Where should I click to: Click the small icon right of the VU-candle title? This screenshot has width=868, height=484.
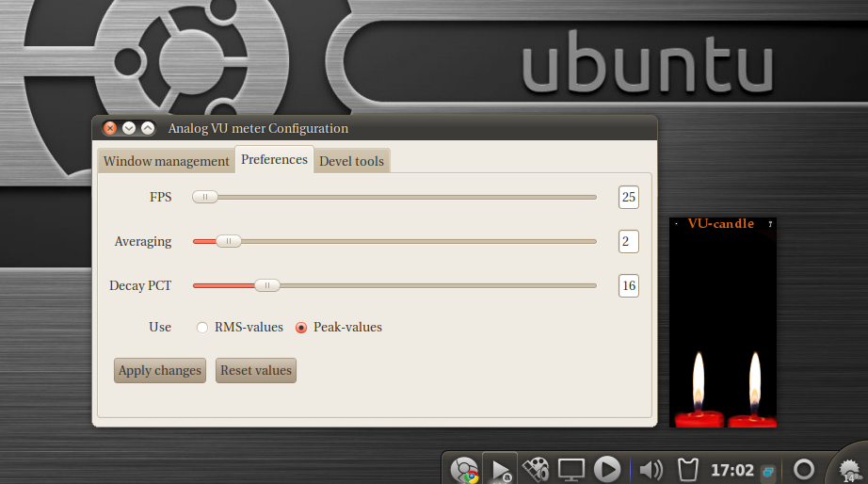pyautogui.click(x=770, y=224)
